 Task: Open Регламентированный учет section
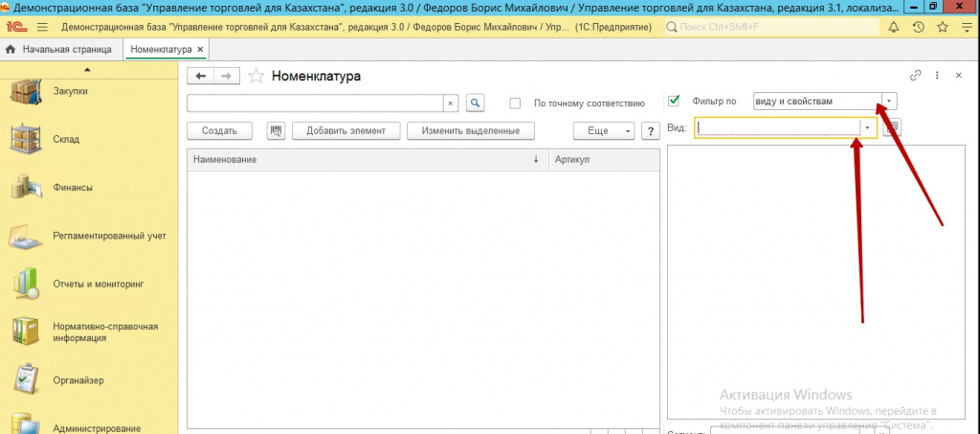[x=109, y=236]
